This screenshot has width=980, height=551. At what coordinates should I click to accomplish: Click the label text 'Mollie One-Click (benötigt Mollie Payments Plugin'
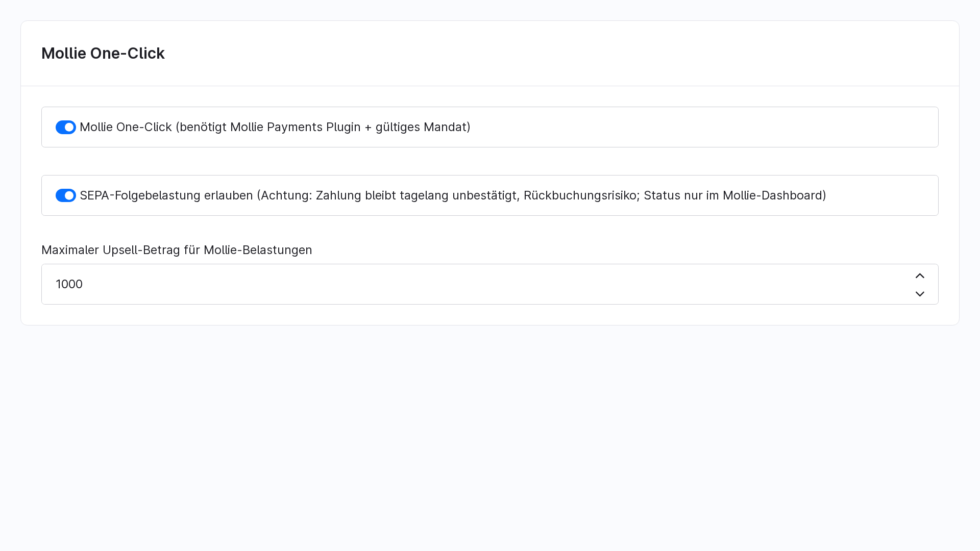tap(220, 127)
